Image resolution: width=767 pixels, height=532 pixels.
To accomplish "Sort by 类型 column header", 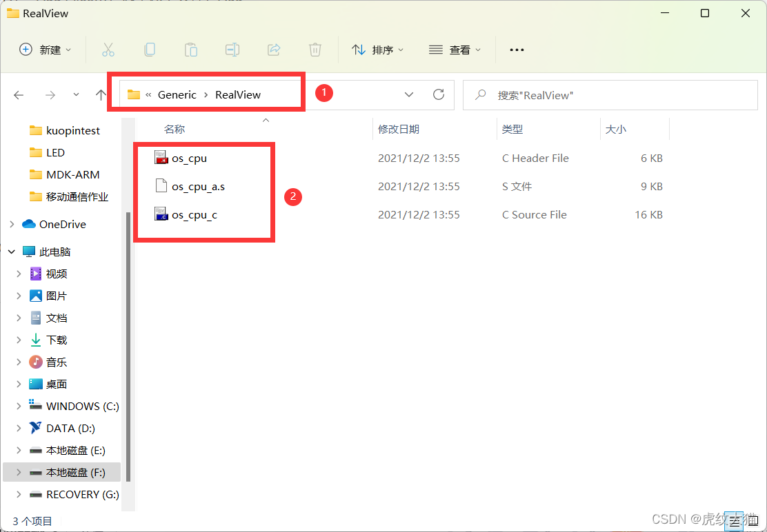I will pyautogui.click(x=512, y=129).
